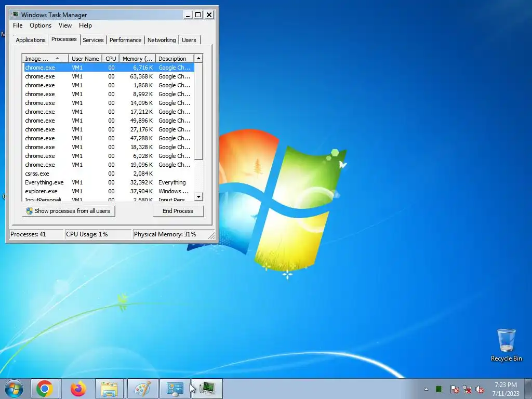Sort by Description column header

click(x=175, y=59)
